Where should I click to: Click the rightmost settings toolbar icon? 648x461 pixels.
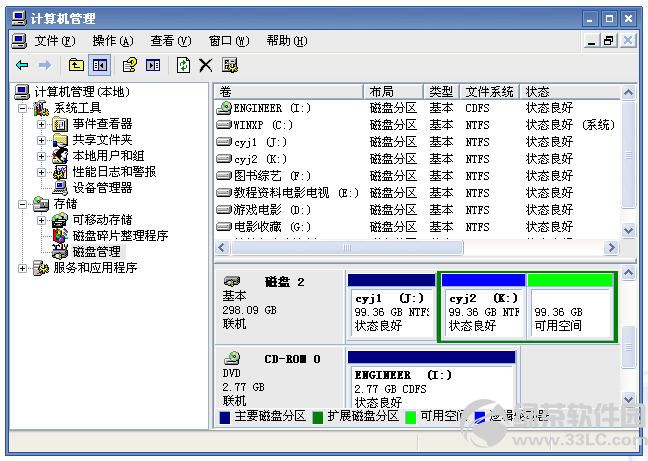point(231,65)
